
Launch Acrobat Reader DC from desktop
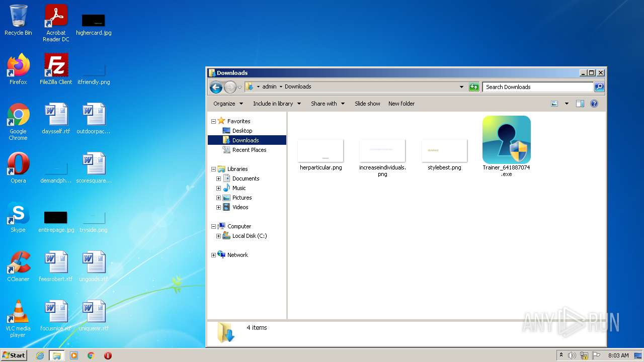(56, 23)
